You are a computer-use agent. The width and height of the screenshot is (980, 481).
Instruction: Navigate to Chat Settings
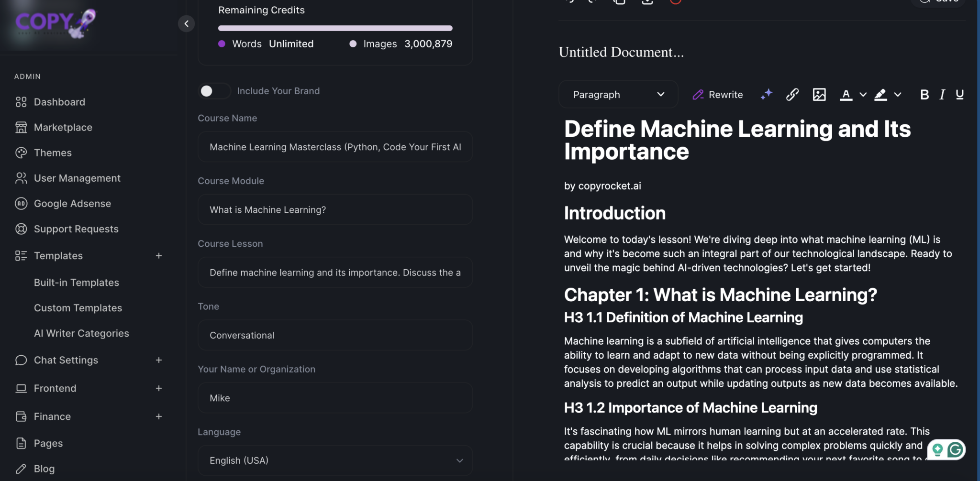pos(66,360)
